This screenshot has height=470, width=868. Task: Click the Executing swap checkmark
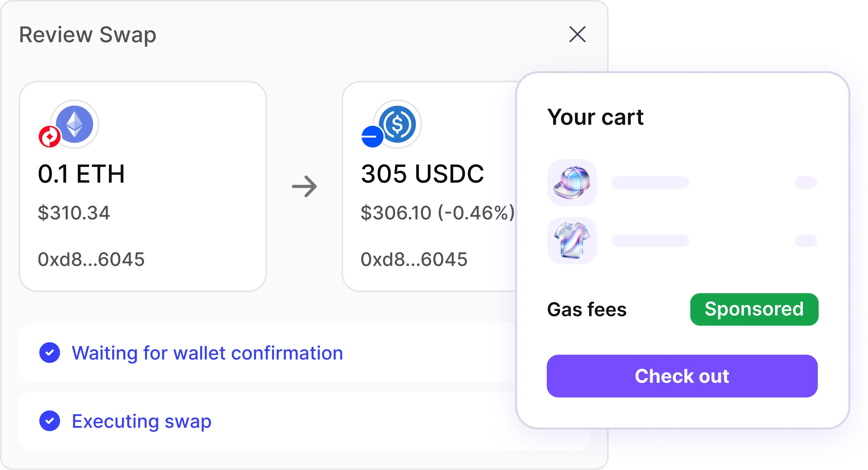(50, 421)
